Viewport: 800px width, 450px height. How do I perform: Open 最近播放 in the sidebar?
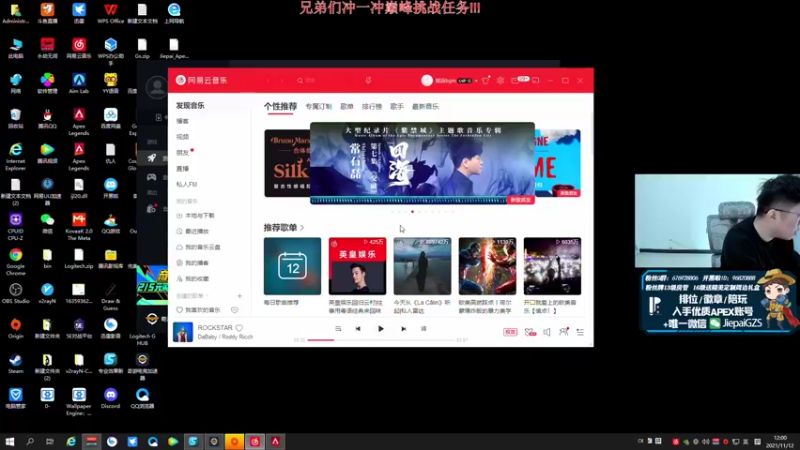[193, 231]
